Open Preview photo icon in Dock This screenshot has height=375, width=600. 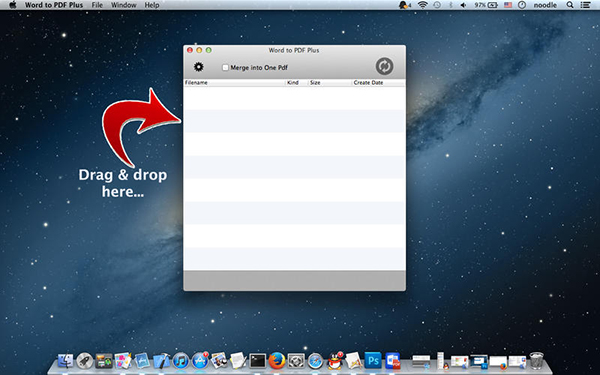click(219, 360)
